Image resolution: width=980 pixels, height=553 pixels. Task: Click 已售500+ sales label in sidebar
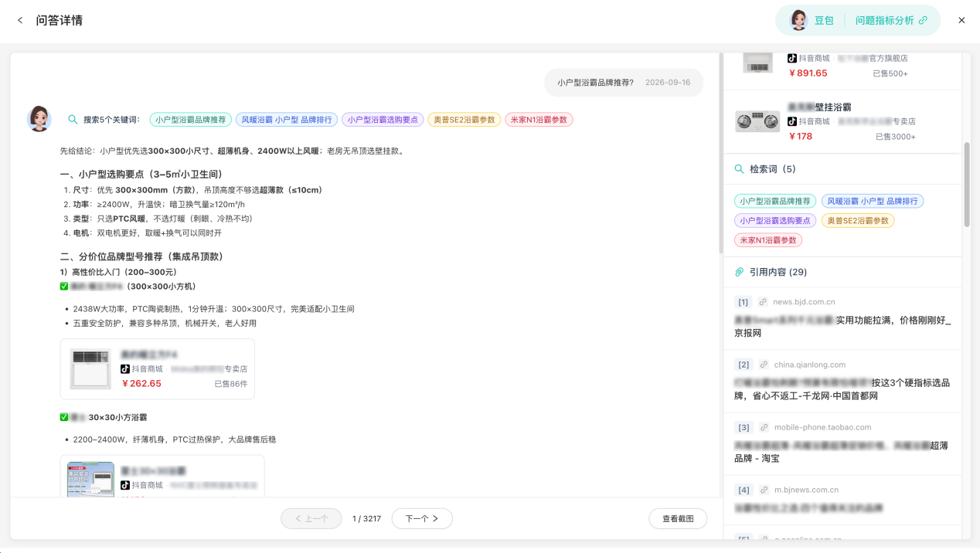890,73
